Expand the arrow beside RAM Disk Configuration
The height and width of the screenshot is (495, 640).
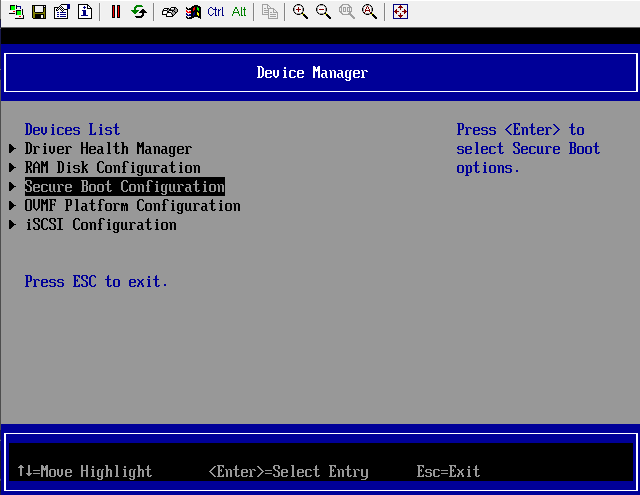[13, 168]
